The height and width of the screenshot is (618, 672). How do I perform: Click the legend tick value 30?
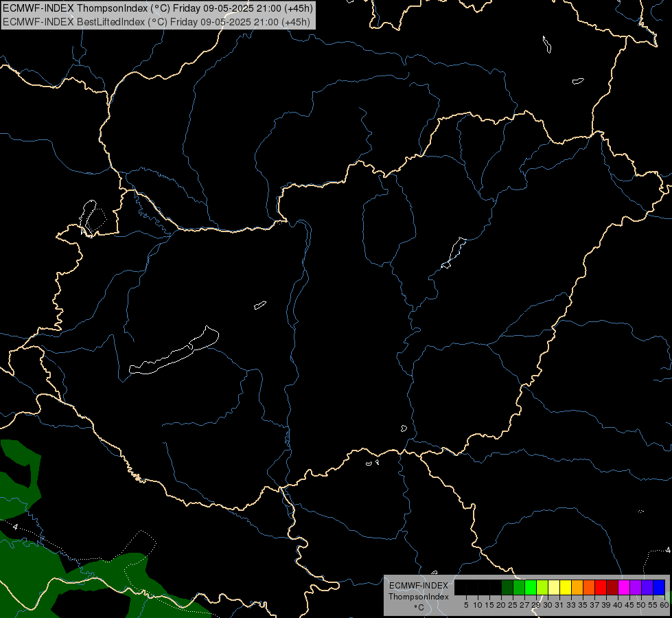(x=547, y=605)
